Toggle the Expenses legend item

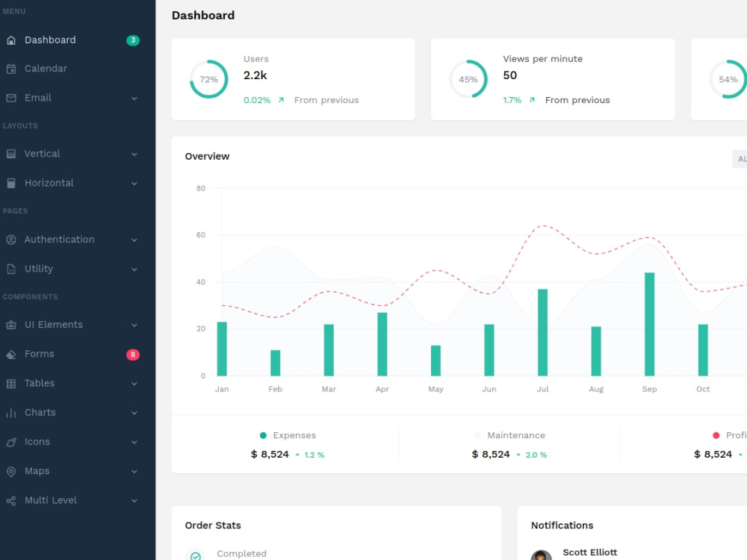pos(288,436)
